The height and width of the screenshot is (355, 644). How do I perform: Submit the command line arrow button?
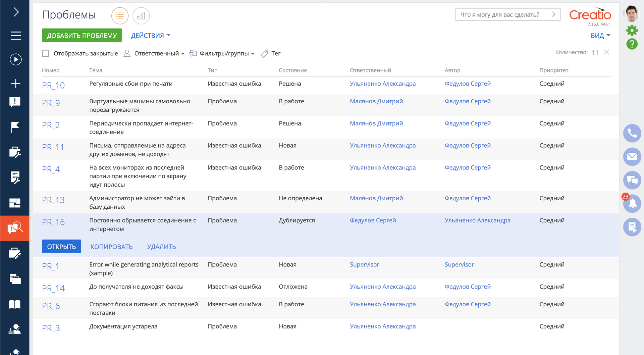(554, 14)
